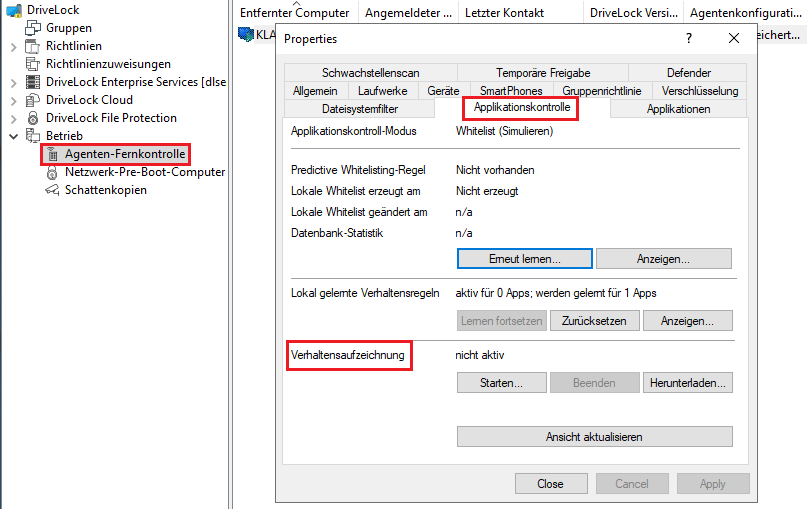The width and height of the screenshot is (807, 509).
Task: Select the Applikationskontrolle tab
Action: [x=522, y=107]
